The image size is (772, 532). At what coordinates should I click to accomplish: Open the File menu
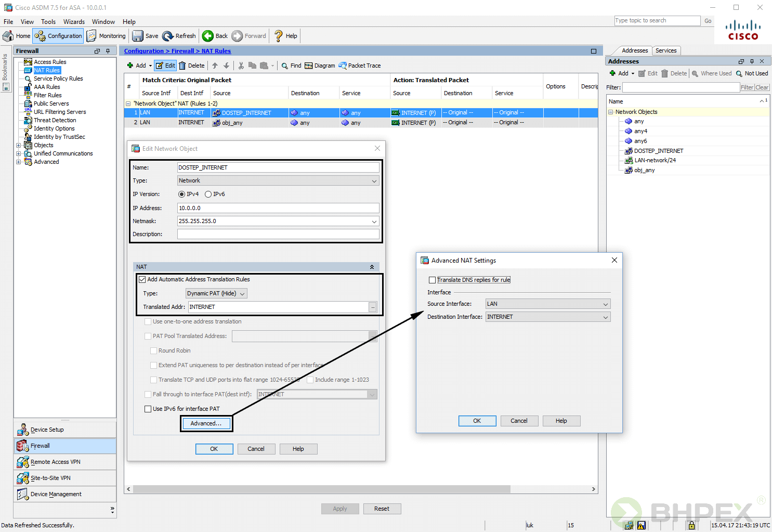tap(8, 22)
